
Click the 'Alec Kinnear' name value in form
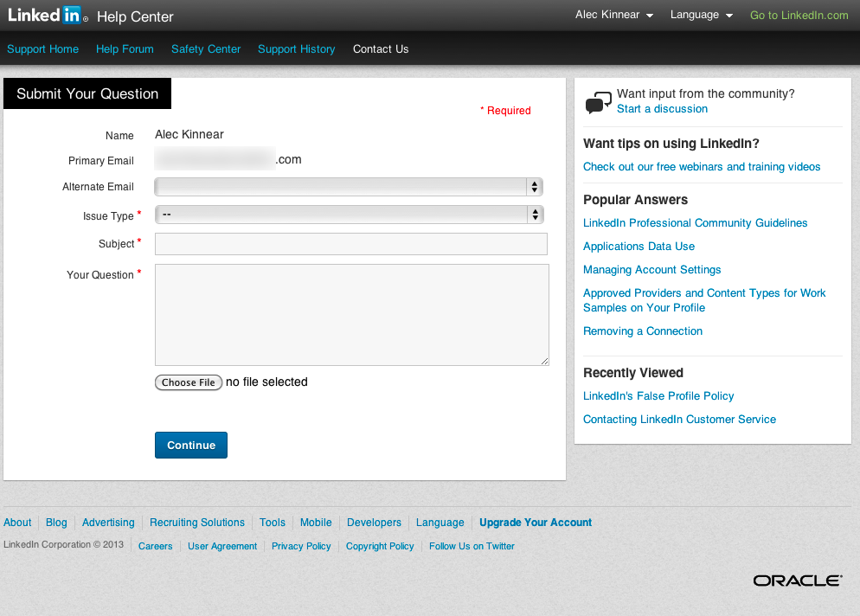(189, 134)
